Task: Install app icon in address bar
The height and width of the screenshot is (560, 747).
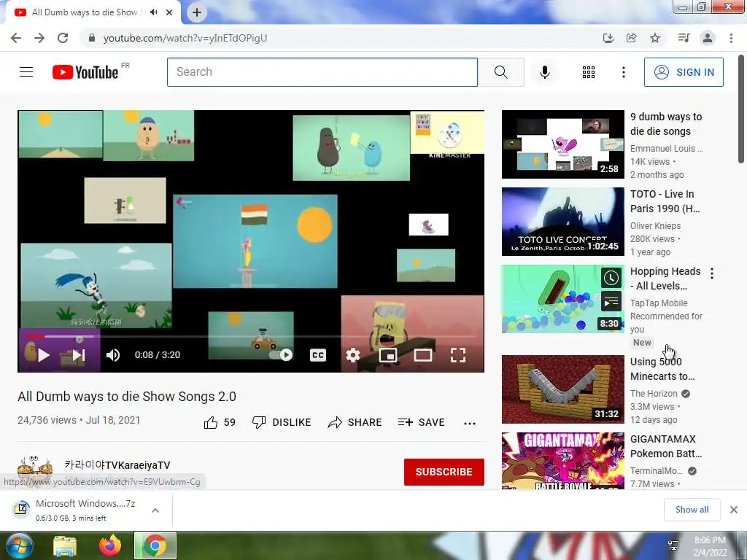Action: click(x=608, y=38)
